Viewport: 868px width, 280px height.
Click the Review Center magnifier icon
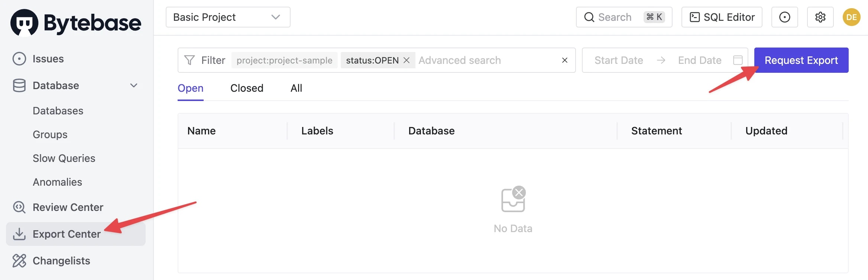19,207
